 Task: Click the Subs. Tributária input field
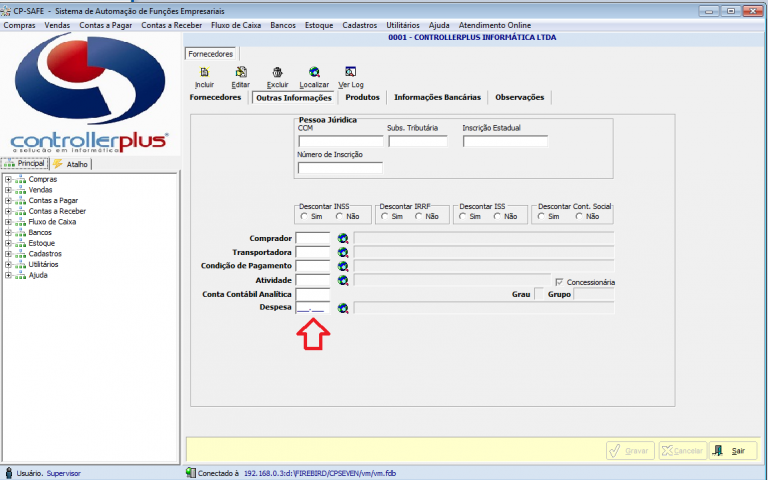click(418, 142)
